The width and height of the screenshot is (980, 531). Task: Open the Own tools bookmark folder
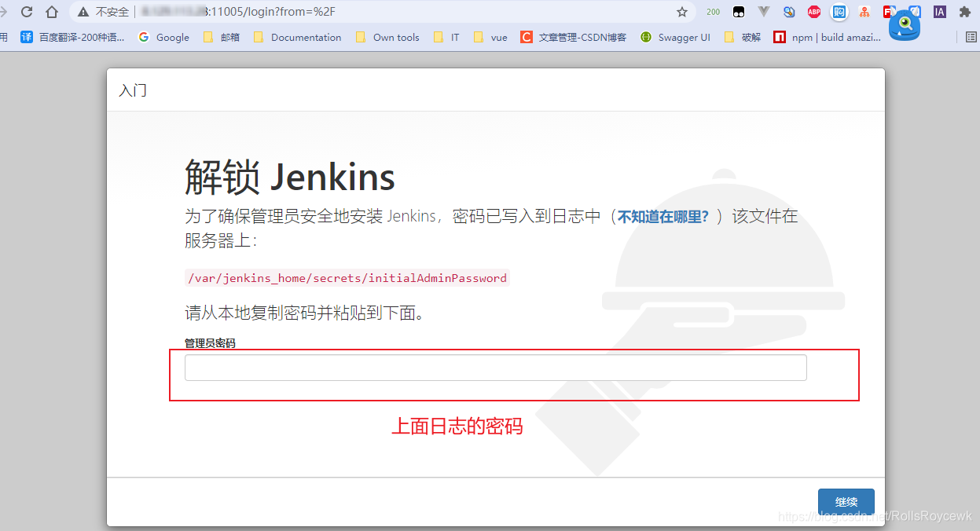[387, 37]
